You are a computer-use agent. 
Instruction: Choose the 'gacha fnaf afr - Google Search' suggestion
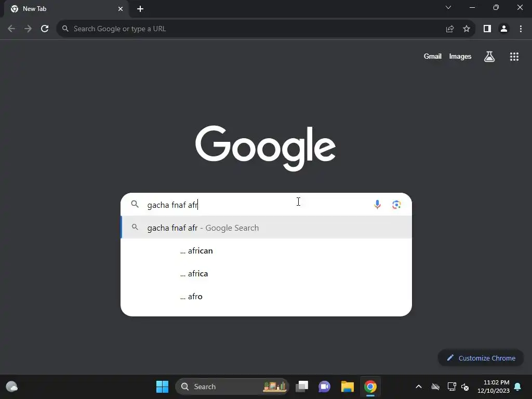[267, 228]
